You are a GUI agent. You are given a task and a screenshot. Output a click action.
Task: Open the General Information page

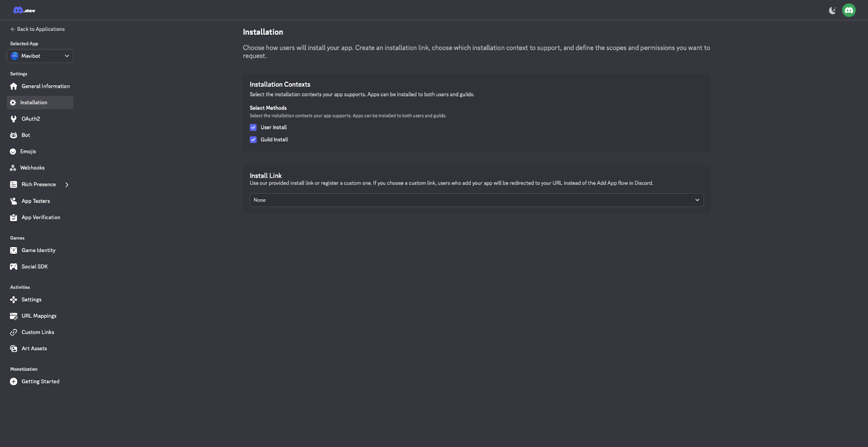(45, 86)
